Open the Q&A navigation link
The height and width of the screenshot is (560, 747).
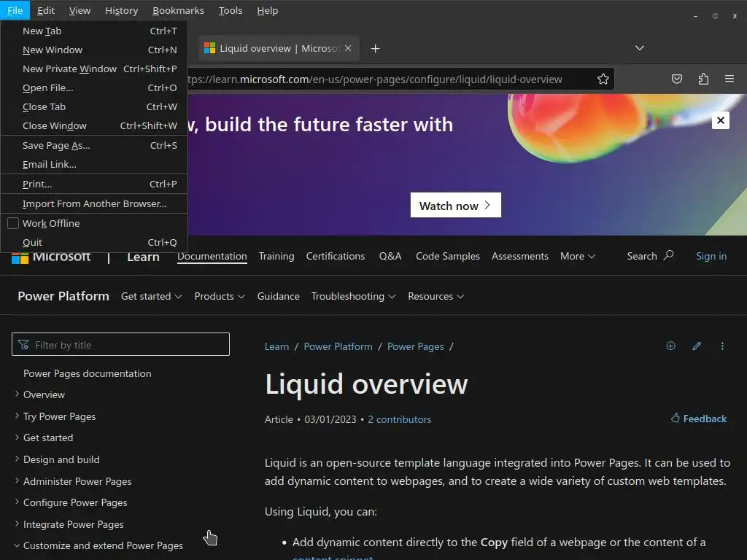pyautogui.click(x=390, y=256)
